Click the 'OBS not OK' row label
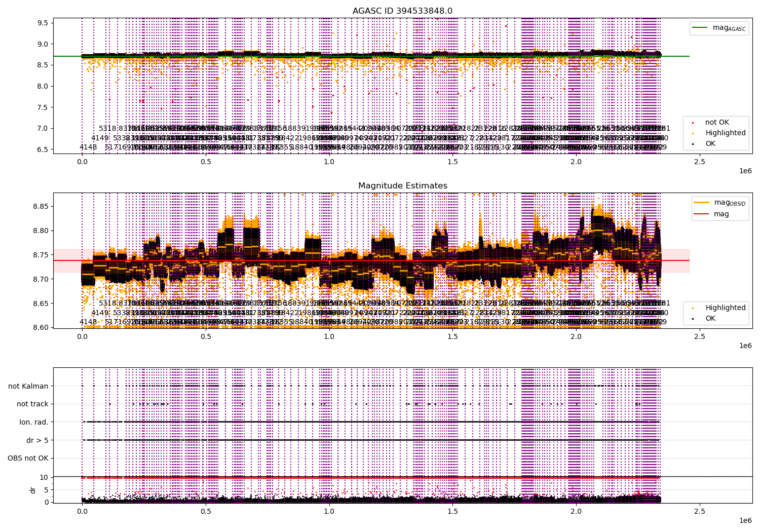 tap(28, 458)
